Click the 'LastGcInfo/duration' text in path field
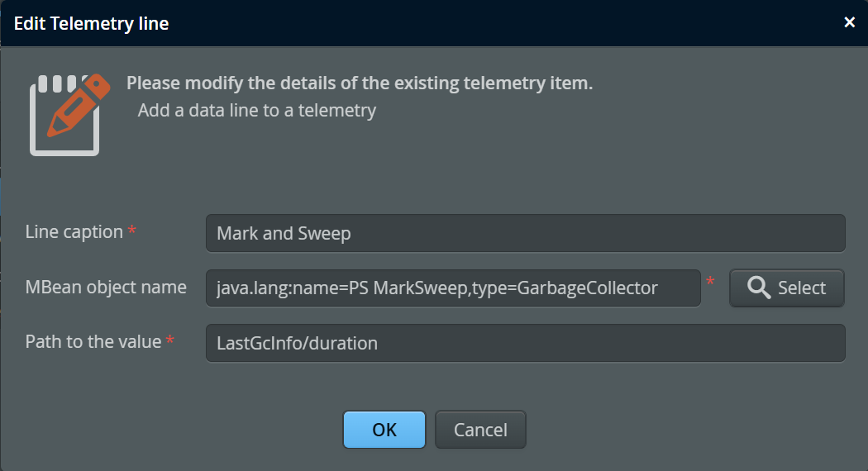Viewport: 868px width, 471px height. pyautogui.click(x=297, y=343)
